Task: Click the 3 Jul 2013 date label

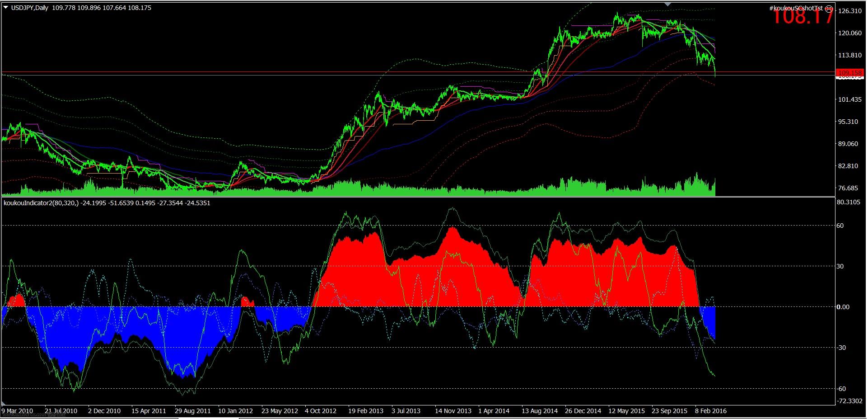Action: coord(406,411)
